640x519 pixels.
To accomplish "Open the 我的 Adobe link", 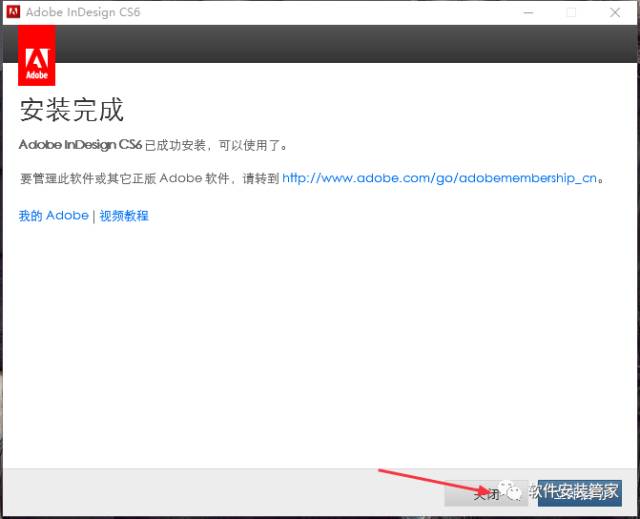I will pos(53,216).
